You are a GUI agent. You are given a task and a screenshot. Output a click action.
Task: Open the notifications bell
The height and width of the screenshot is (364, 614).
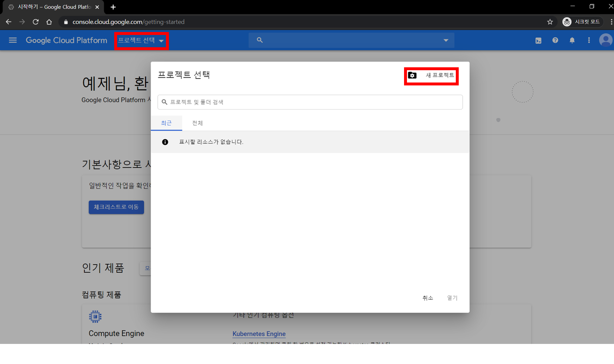[572, 40]
